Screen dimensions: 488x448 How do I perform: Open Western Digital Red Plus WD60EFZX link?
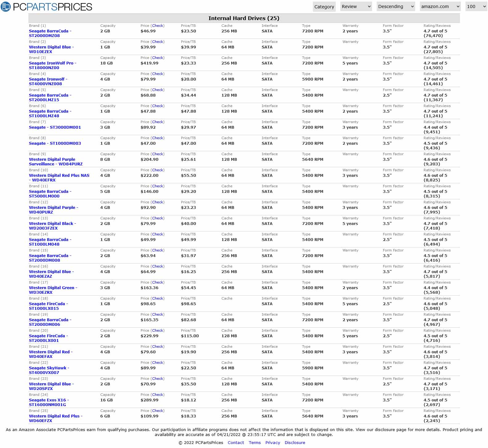(x=56, y=418)
